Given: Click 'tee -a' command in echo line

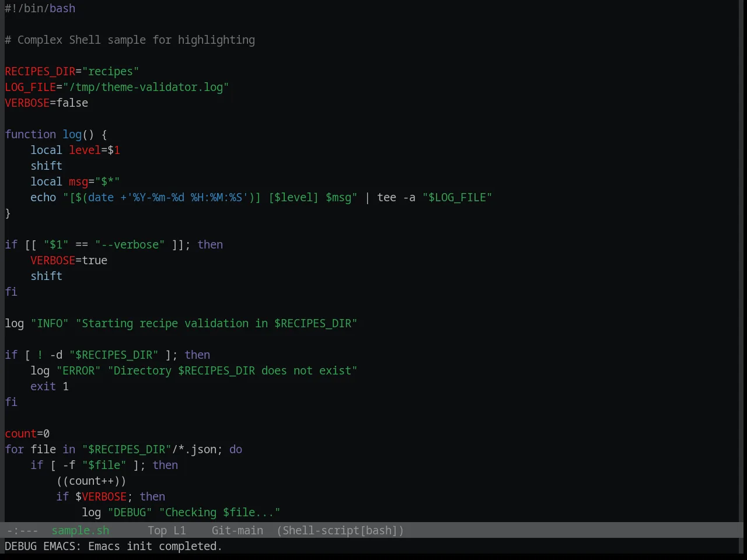Looking at the screenshot, I should [x=396, y=197].
